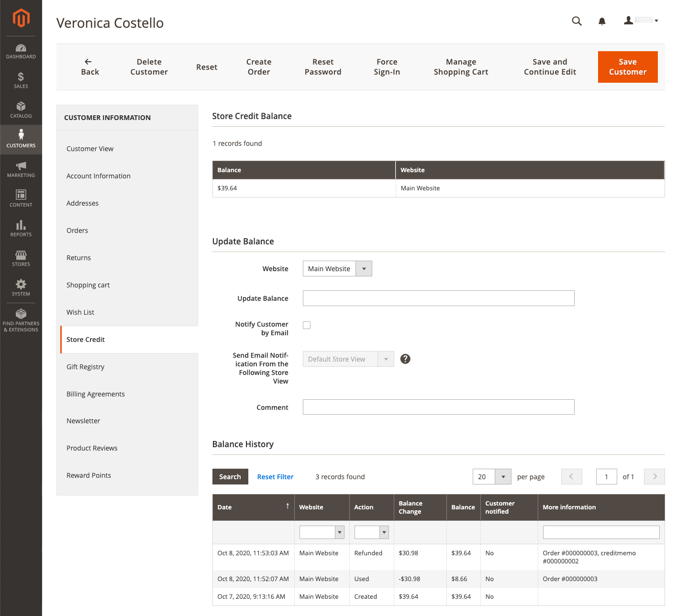This screenshot has height=616, width=677.
Task: Open Marketing megaphone icon in sidebar
Action: coord(21,169)
